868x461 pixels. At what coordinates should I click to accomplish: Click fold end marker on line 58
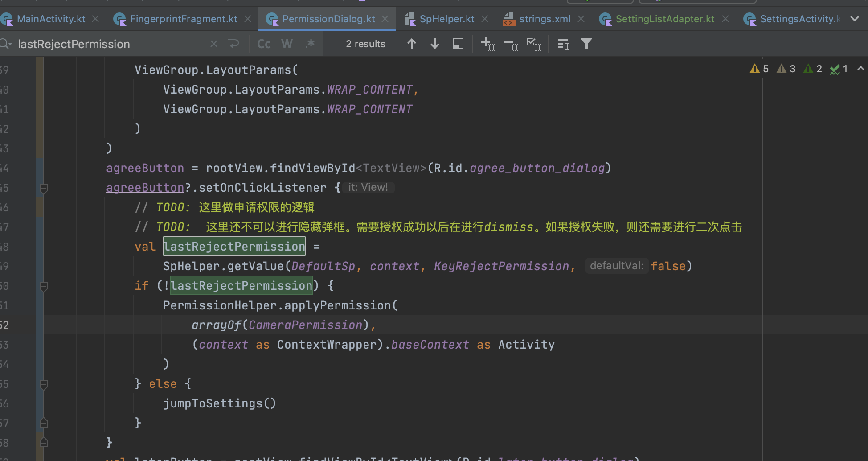[x=44, y=442]
